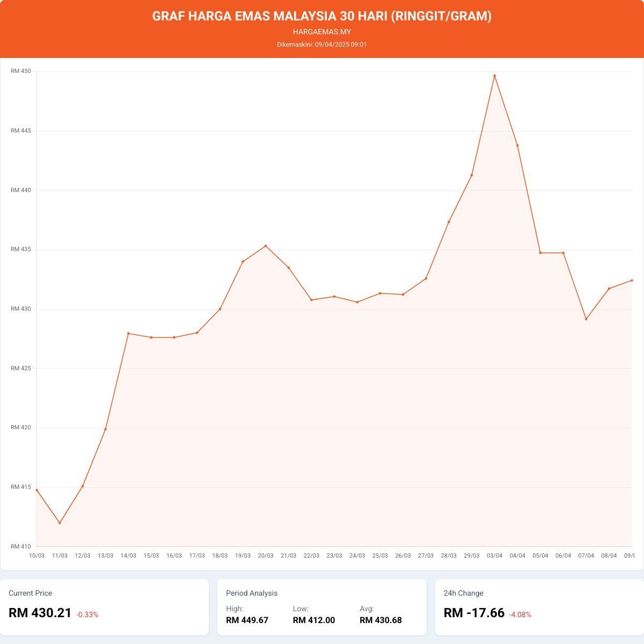Screen dimensions: 644x644
Task: Click the data point for 28/03
Action: [x=449, y=222]
